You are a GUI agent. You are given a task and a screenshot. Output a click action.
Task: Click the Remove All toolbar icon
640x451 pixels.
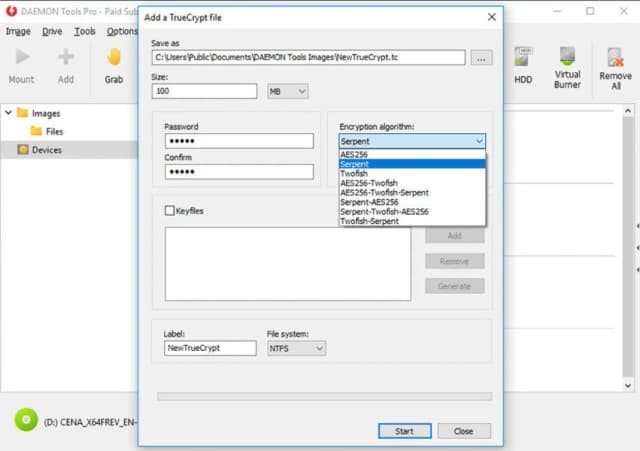click(616, 57)
